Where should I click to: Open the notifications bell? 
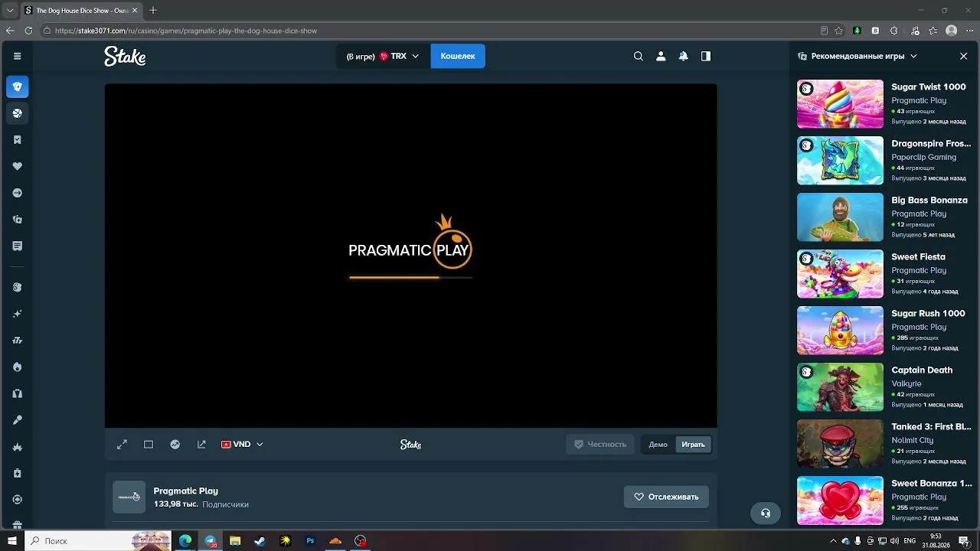pos(683,56)
